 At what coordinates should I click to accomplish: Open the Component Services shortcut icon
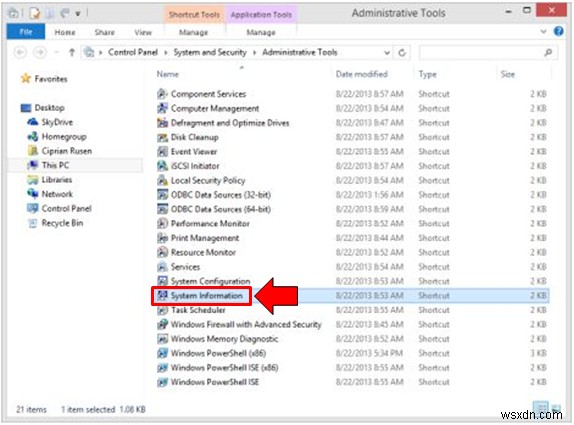162,94
